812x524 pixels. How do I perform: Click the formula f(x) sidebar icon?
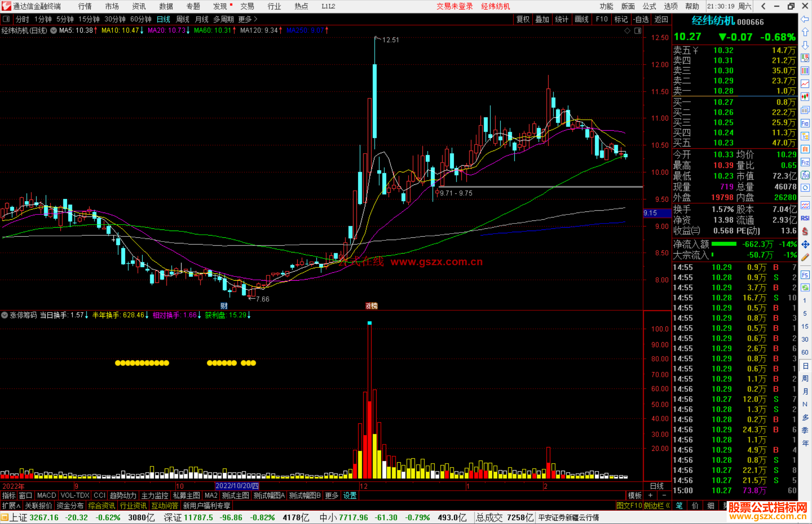point(805,175)
